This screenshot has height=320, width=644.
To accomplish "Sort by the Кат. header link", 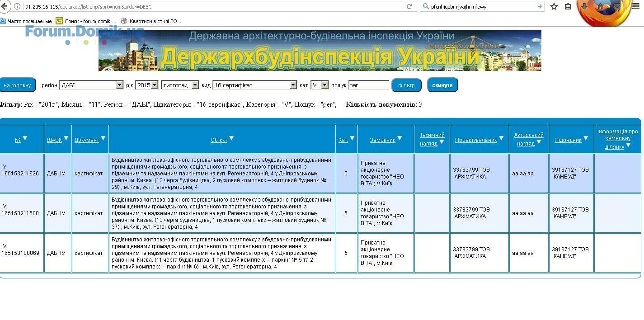I will [x=343, y=140].
